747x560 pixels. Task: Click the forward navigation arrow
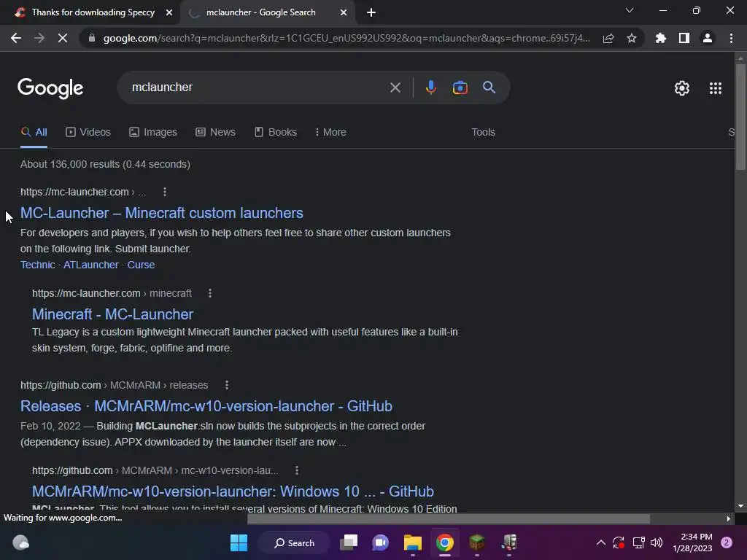(39, 38)
